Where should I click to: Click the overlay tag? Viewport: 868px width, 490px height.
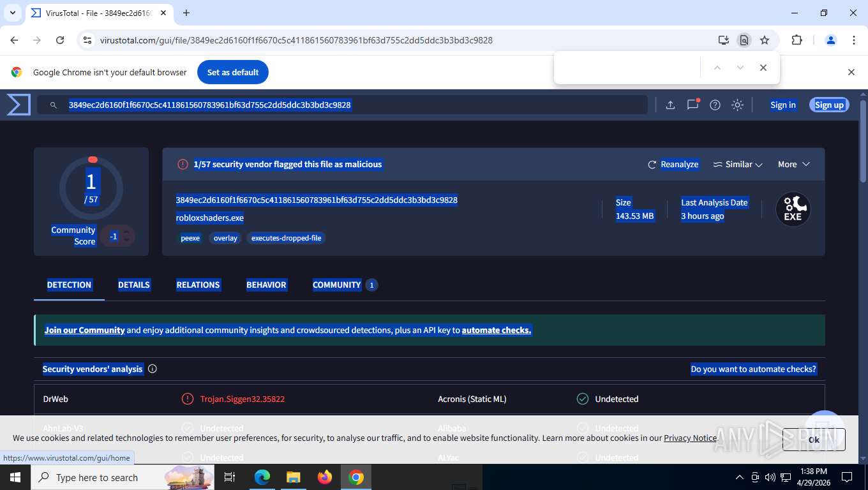(225, 238)
